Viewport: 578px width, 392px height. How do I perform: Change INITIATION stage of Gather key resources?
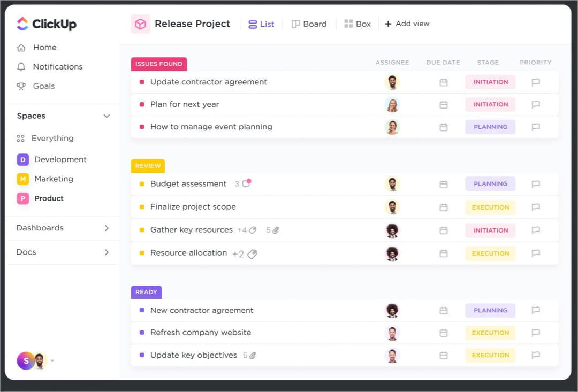(x=490, y=230)
